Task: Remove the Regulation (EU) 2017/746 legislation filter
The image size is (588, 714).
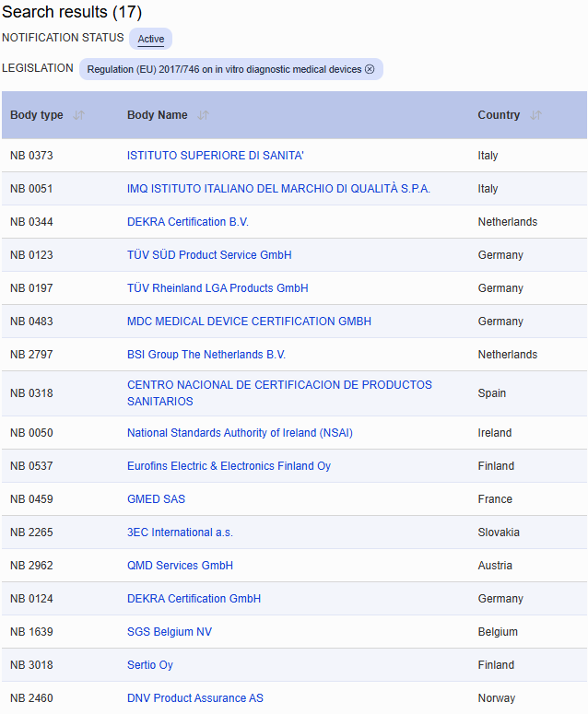Action: coord(370,69)
